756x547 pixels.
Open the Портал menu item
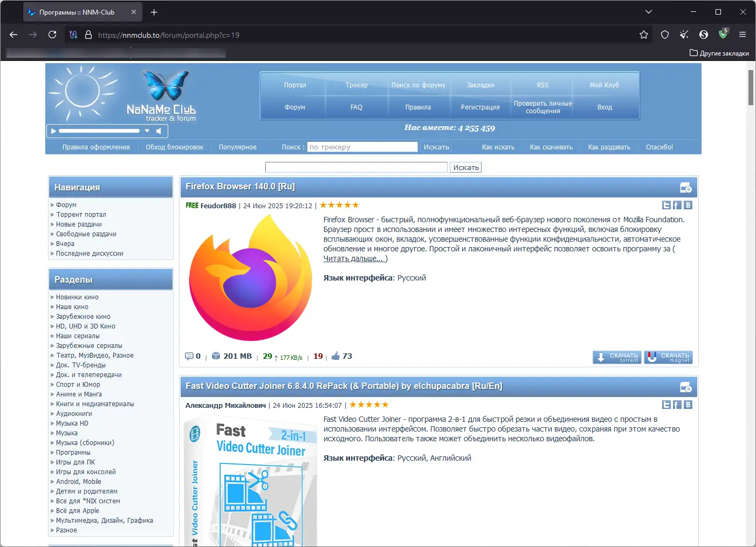tap(295, 85)
